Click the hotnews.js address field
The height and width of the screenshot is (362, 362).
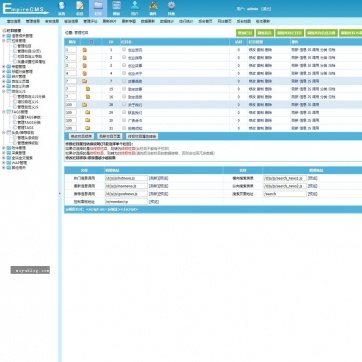pos(126,178)
